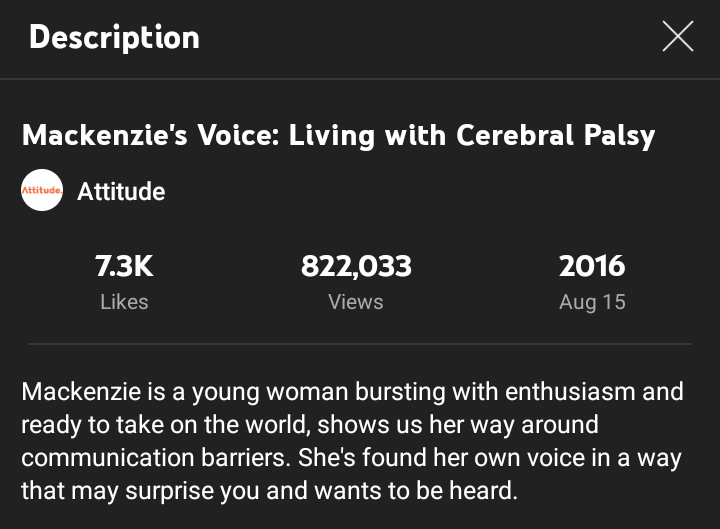Open the Attitude channel avatar logo
Viewport: 720px width, 529px height.
(42, 191)
